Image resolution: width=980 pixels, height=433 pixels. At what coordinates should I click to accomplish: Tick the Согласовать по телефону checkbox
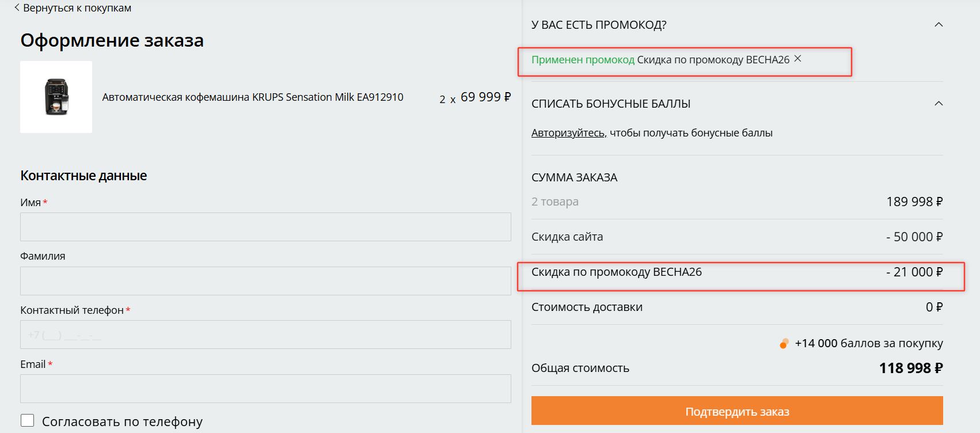click(x=28, y=420)
